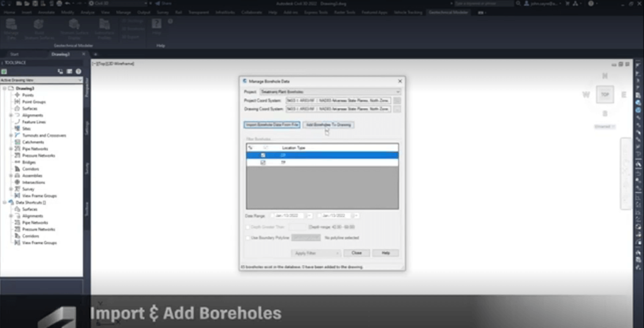
Task: Enable the Use Boundary Polyline checkbox
Action: click(248, 238)
